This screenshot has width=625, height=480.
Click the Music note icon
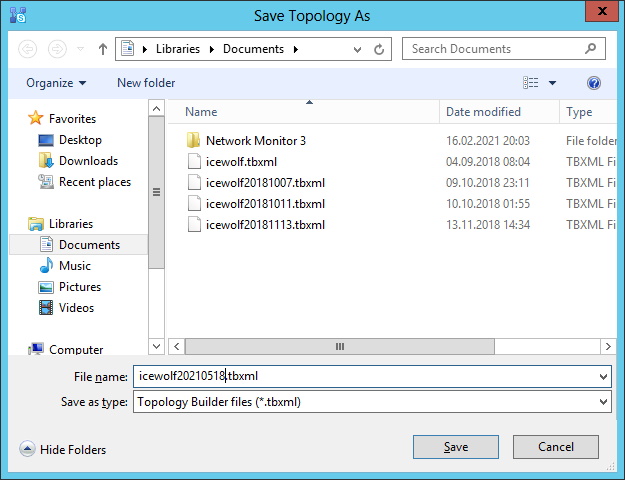(46, 266)
